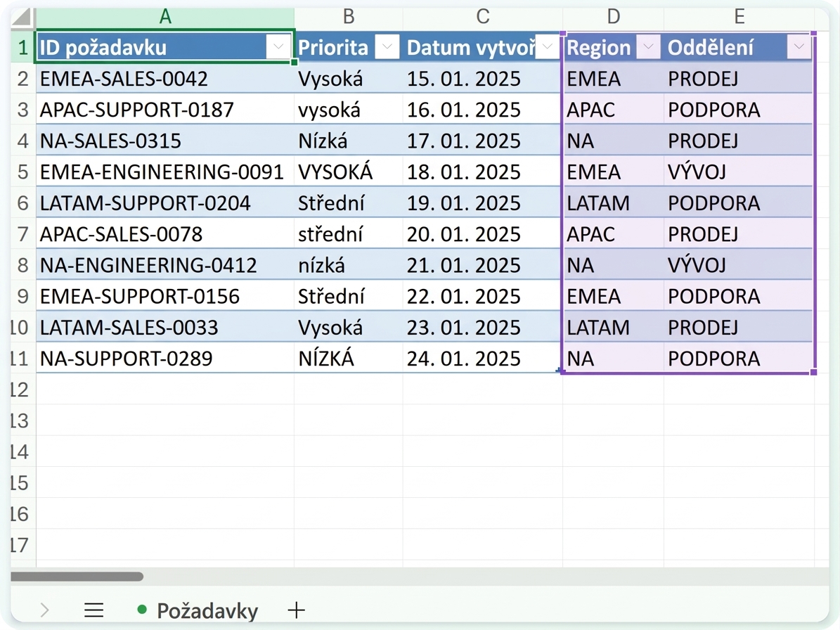Select cell LATAM-SUPPORT-0204
Viewport: 840px width, 630px height.
[x=165, y=202]
